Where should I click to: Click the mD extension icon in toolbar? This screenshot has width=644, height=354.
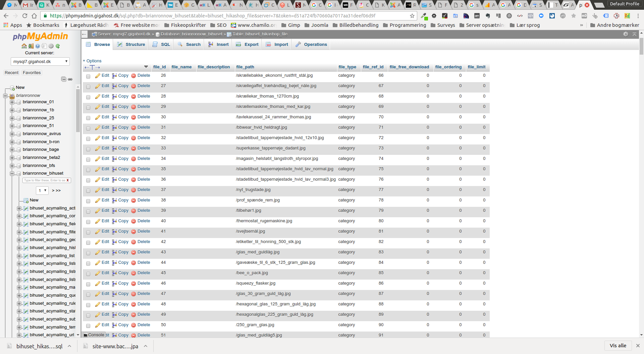tap(584, 16)
